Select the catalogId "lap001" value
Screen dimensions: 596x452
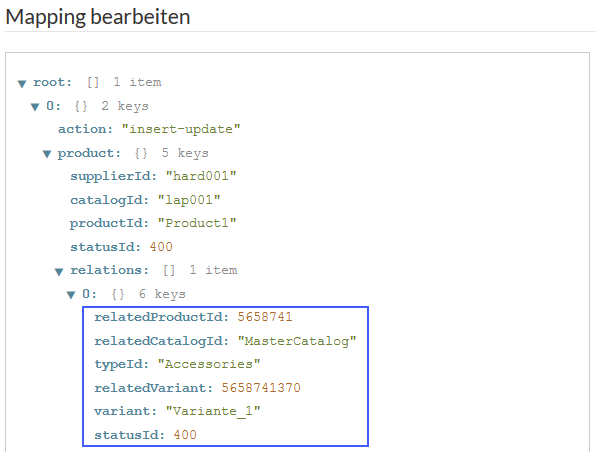[189, 200]
